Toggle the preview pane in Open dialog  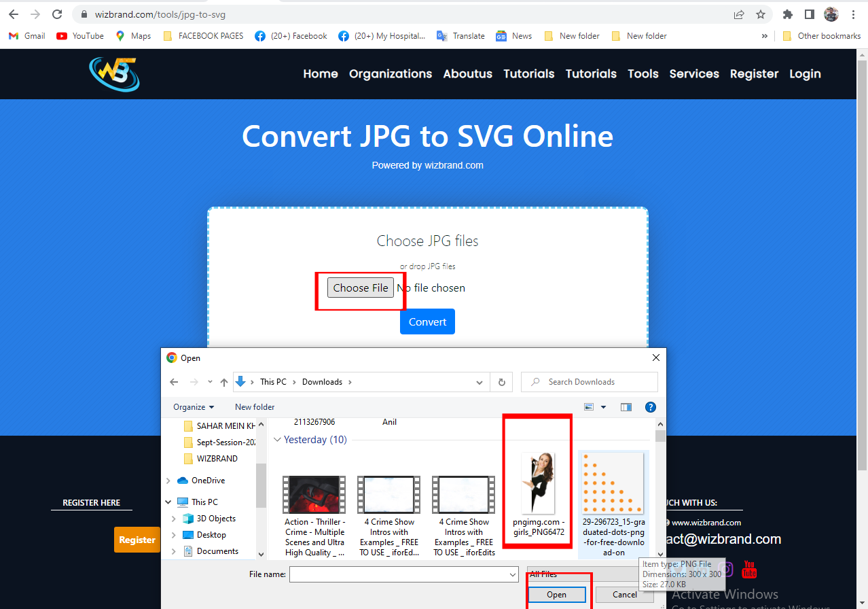[x=626, y=406]
